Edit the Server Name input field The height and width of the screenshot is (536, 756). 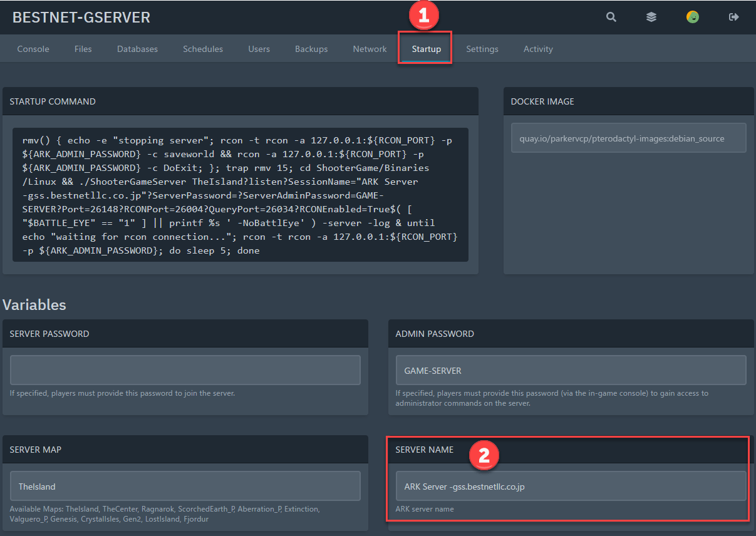571,486
